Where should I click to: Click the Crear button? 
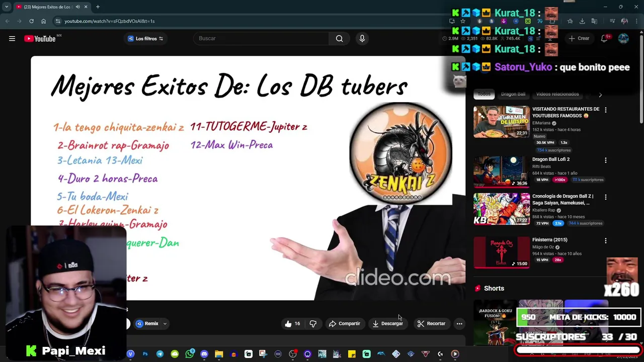579,39
